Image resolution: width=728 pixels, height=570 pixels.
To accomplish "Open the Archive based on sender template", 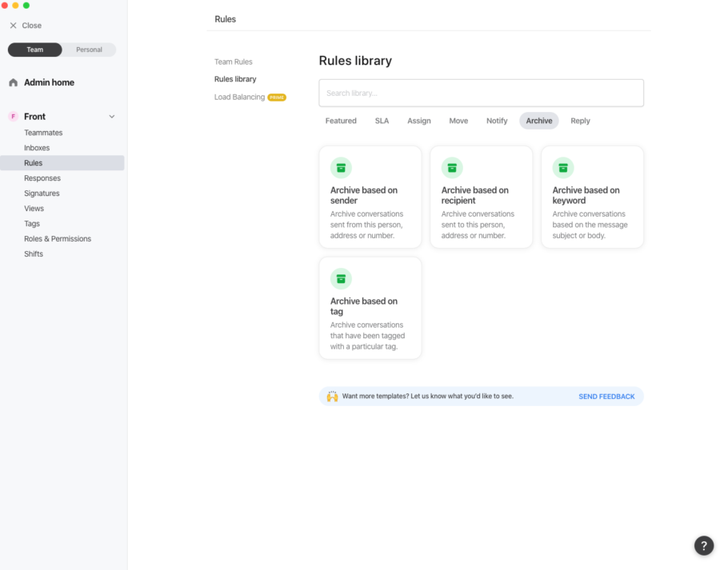I will pyautogui.click(x=370, y=197).
